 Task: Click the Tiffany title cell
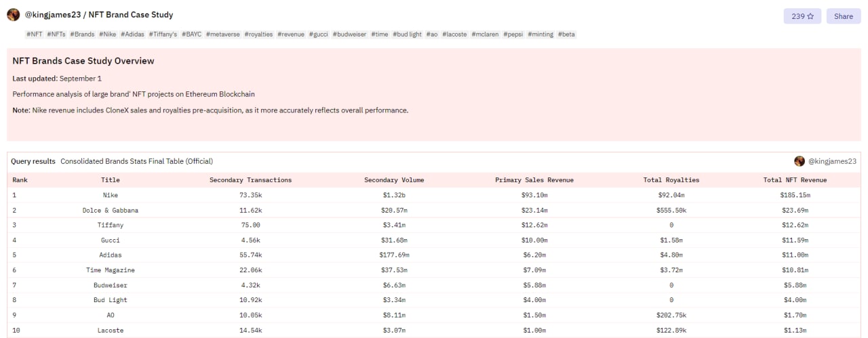[111, 225]
